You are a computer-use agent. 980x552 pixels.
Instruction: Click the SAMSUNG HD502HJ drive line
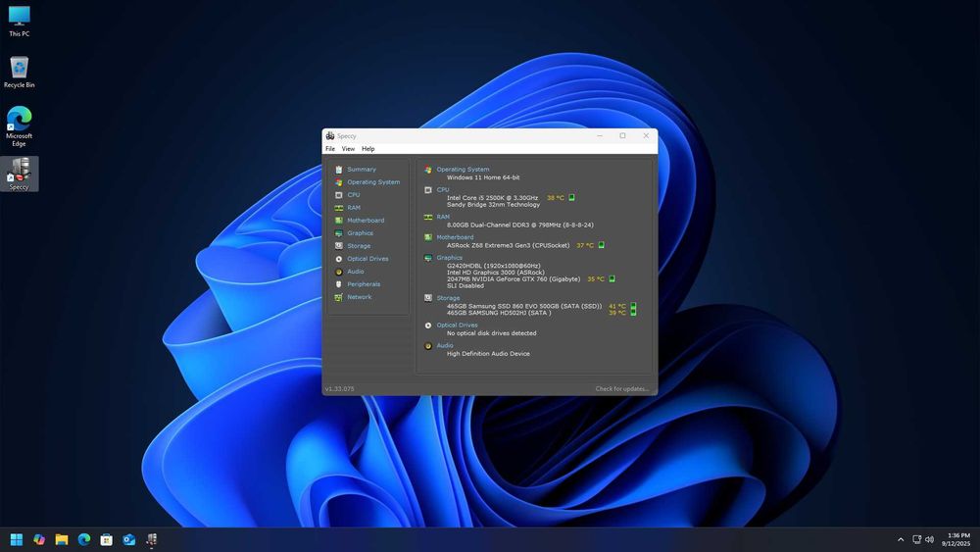click(x=499, y=313)
